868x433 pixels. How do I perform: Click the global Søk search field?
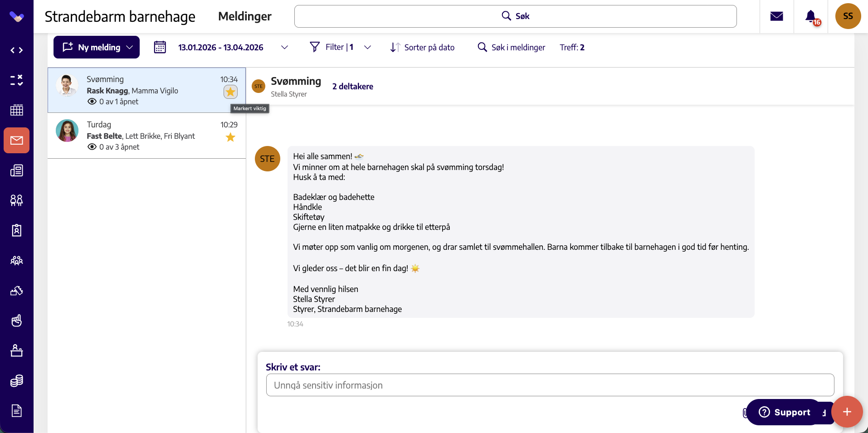[515, 16]
